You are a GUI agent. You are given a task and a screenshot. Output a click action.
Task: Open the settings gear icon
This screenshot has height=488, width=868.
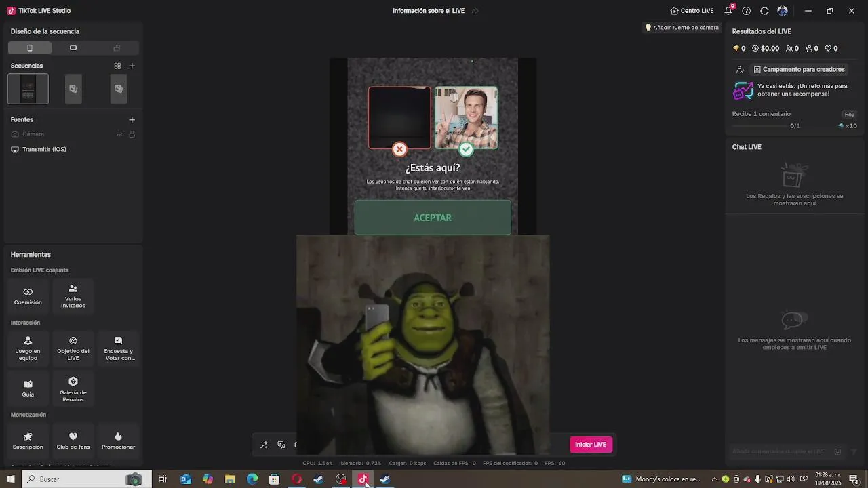point(765,11)
